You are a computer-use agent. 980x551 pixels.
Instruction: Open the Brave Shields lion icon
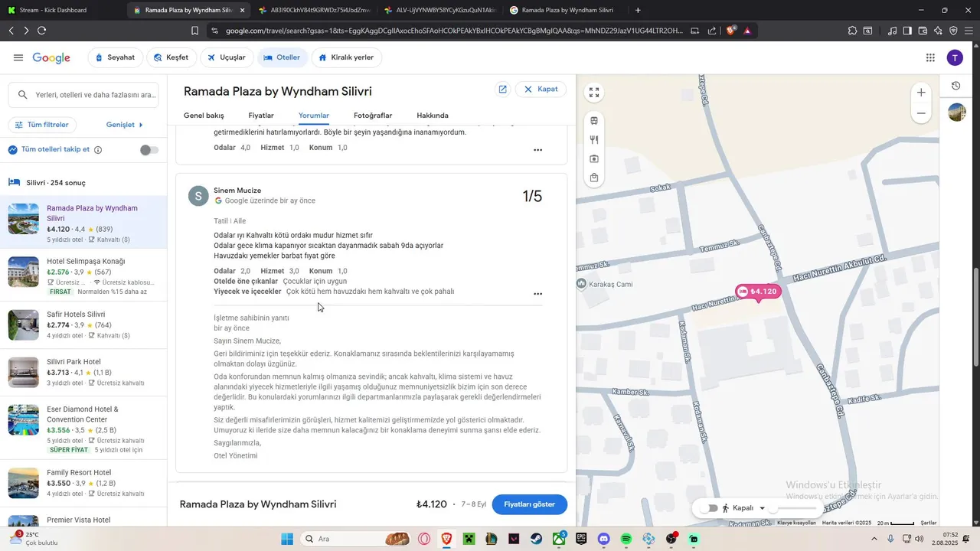coord(731,31)
